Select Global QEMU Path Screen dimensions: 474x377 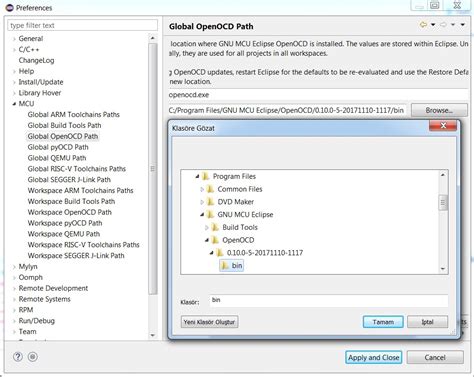(57, 158)
